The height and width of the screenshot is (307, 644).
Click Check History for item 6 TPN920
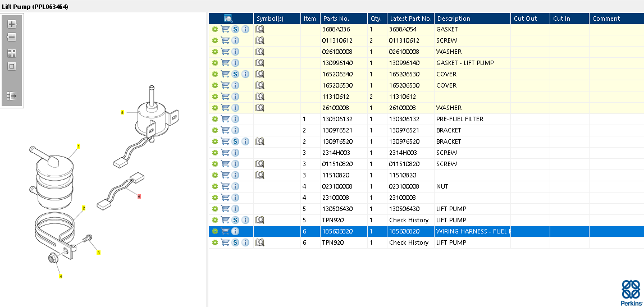409,242
